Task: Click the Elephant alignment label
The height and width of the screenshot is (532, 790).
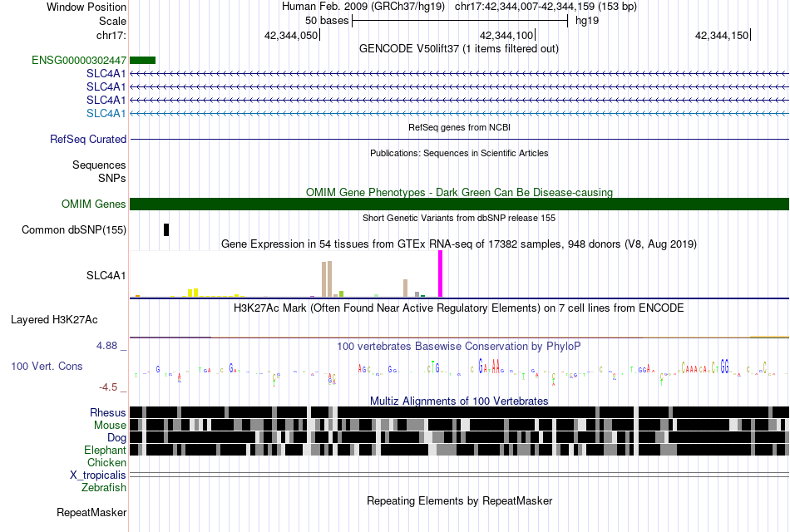Action: (x=105, y=451)
